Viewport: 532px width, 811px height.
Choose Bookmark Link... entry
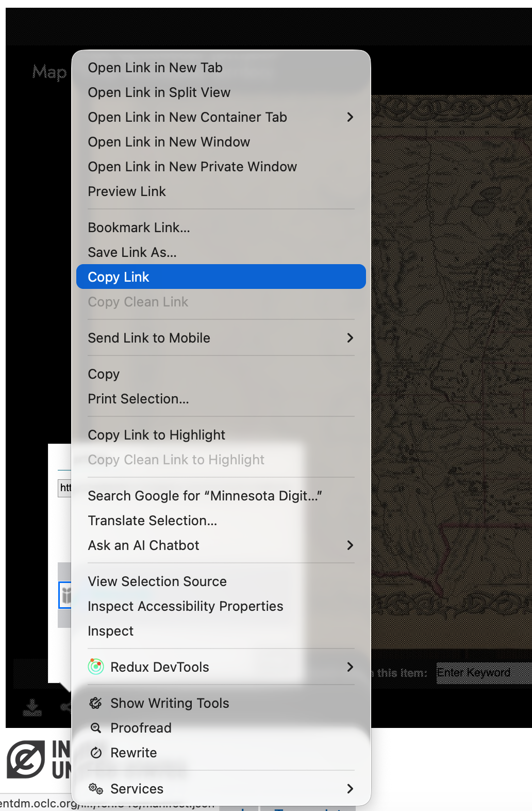coord(221,228)
